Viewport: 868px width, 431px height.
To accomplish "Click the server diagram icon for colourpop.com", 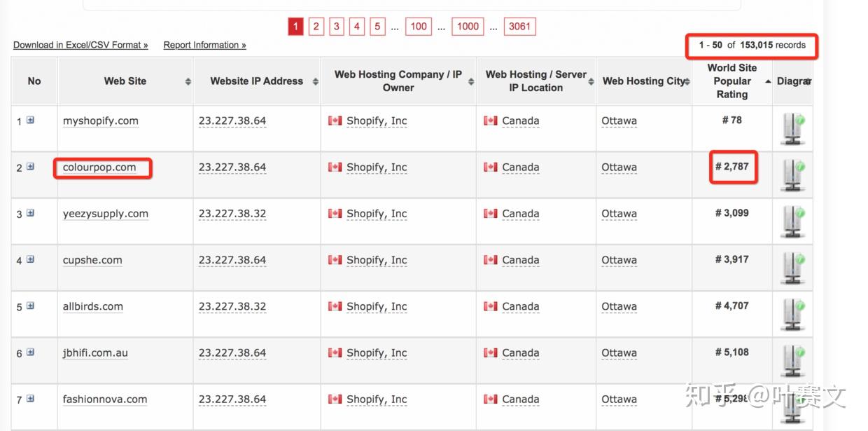I will pos(792,175).
